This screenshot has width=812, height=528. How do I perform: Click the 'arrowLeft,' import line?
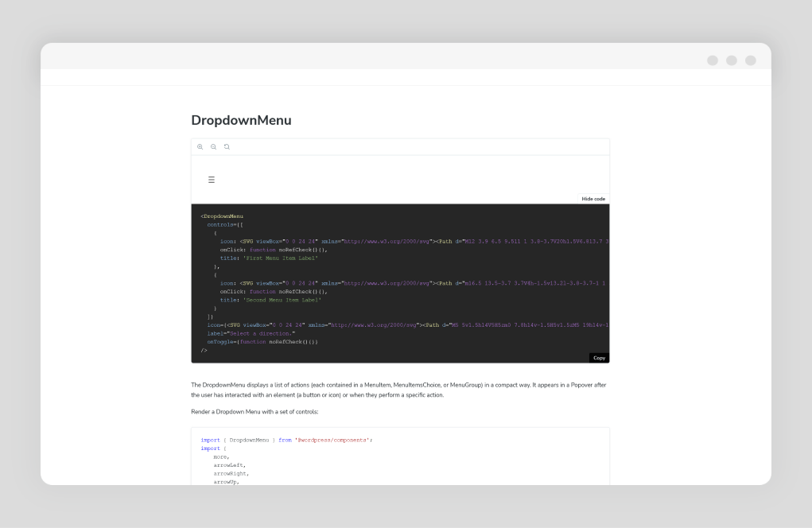tap(229, 465)
